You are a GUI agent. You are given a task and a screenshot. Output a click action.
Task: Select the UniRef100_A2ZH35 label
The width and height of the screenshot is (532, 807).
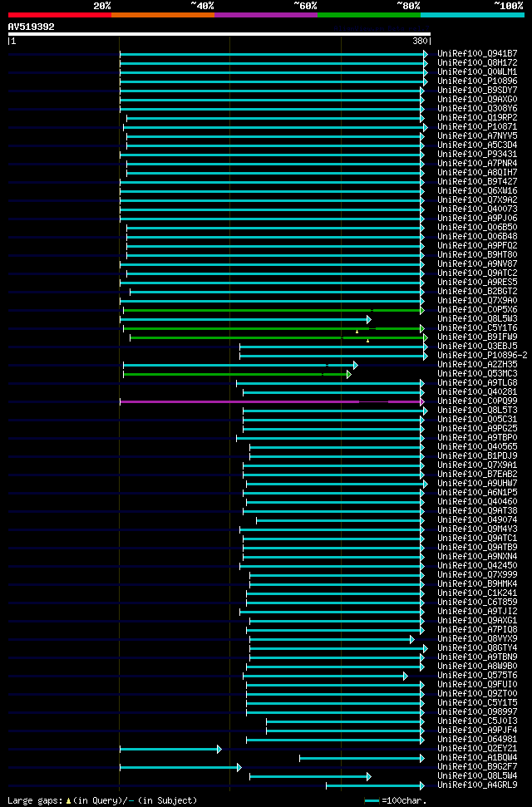click(477, 364)
